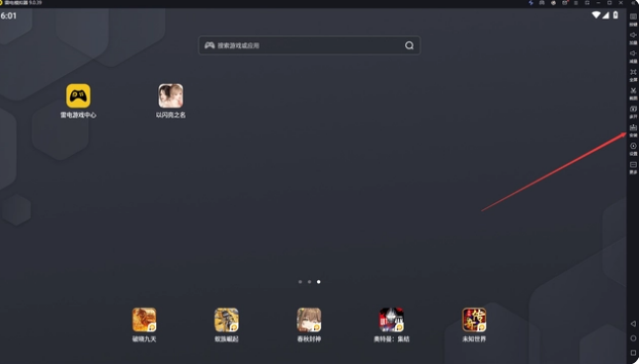639x364 pixels.
Task: Click the Android back triangle button
Action: click(x=633, y=324)
